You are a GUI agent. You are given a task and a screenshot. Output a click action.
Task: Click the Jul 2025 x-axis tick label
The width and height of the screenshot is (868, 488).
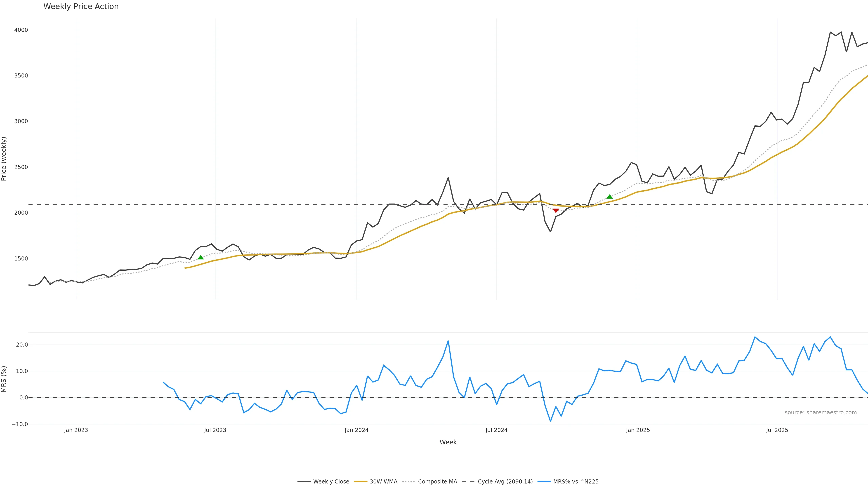coord(777,430)
